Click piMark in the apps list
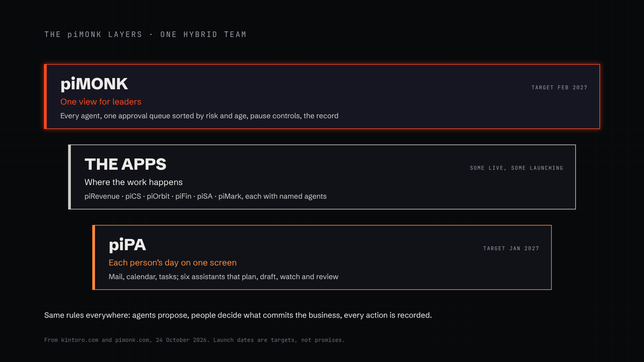The width and height of the screenshot is (644, 362). coord(230,196)
